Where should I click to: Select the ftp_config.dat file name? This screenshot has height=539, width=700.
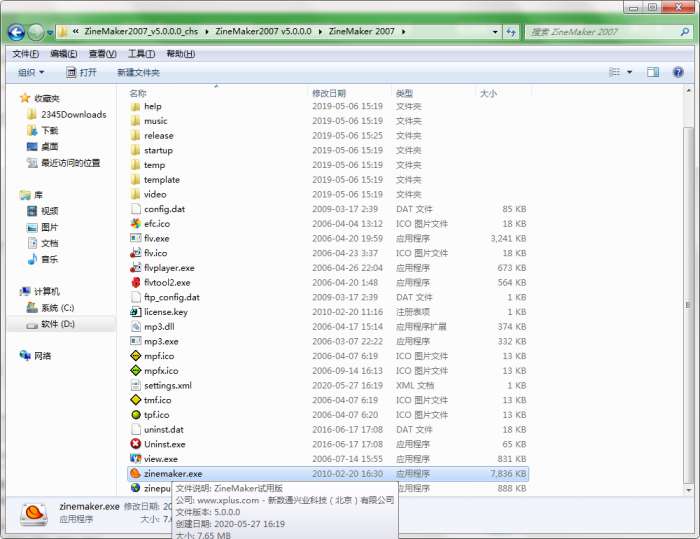pyautogui.click(x=172, y=297)
